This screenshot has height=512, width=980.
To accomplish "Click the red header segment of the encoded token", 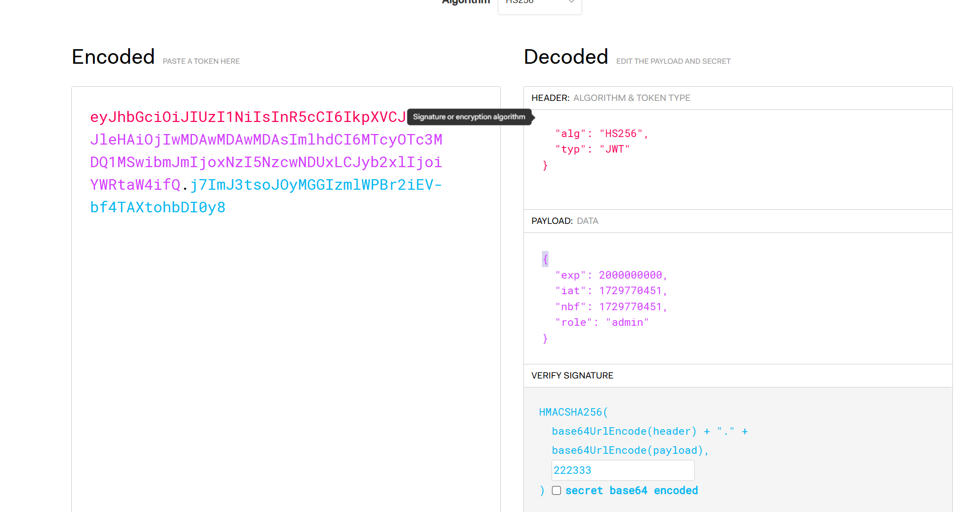I will pos(248,117).
